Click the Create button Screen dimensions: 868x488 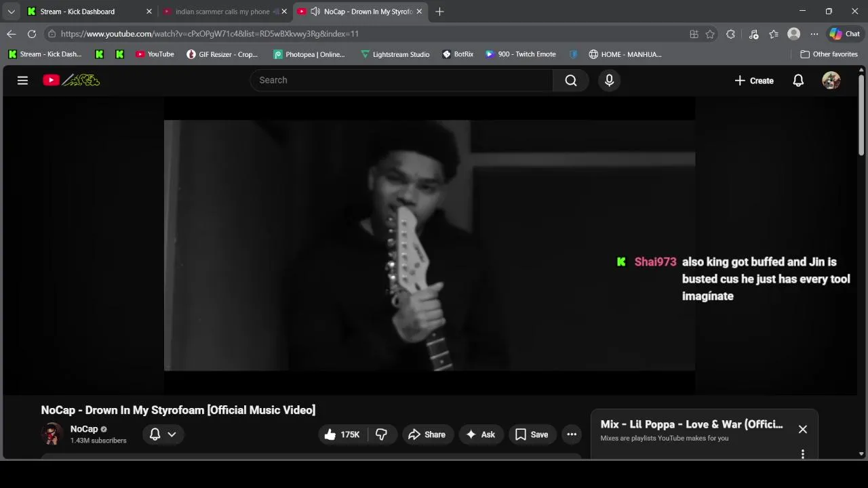[754, 81]
